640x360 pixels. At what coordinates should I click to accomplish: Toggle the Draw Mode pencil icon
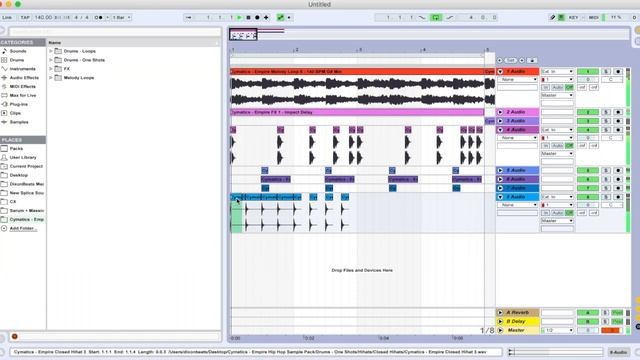tap(553, 18)
